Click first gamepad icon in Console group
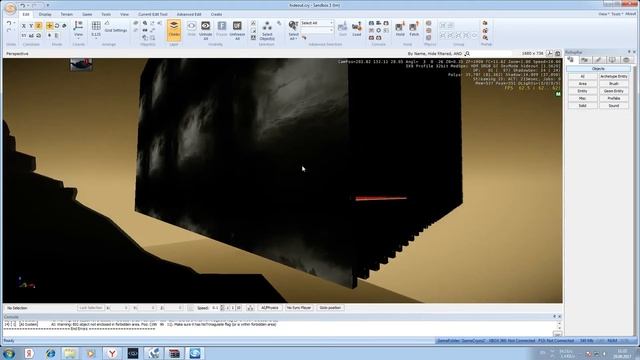The image size is (640, 360). point(371,23)
